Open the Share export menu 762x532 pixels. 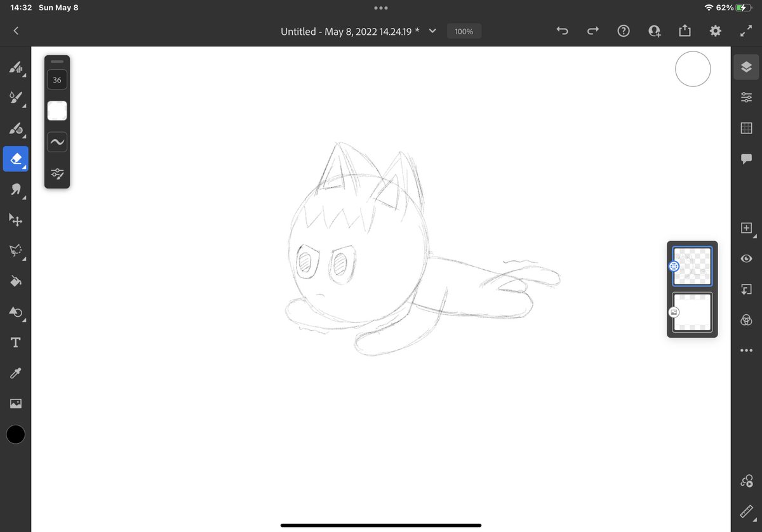(x=685, y=30)
